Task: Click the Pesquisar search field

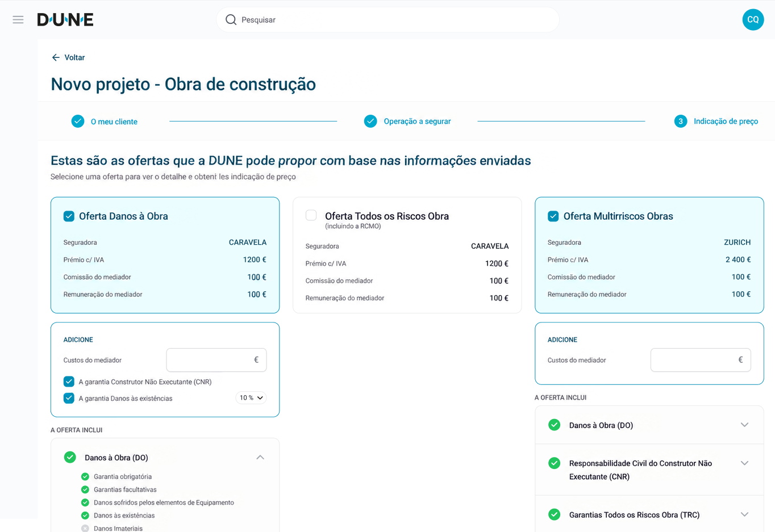Action: tap(388, 20)
